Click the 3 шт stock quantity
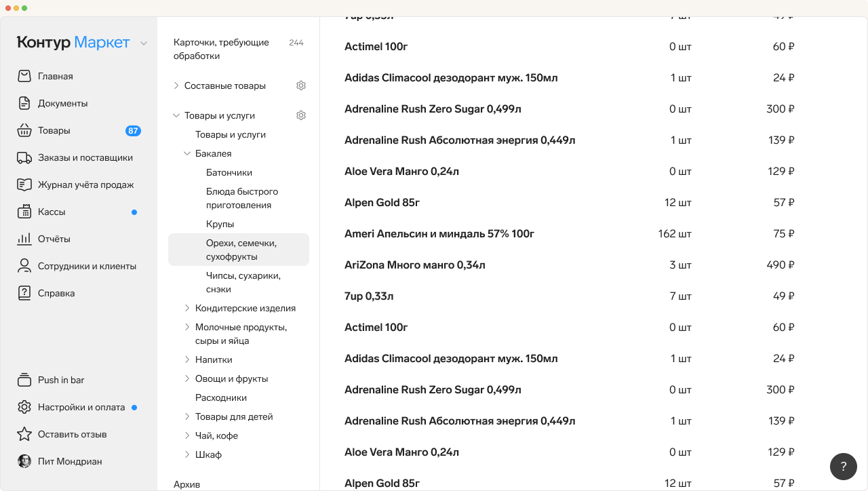 pyautogui.click(x=681, y=265)
